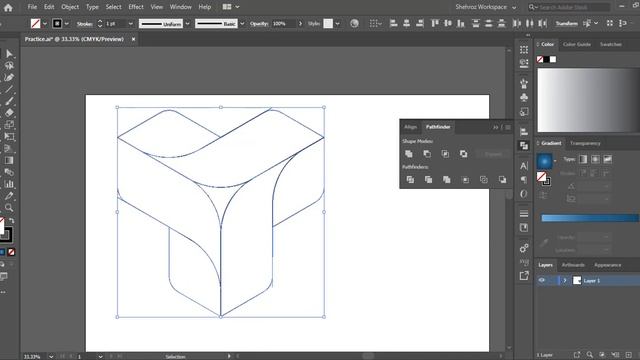Switch to the Appearance tab

[x=607, y=265]
